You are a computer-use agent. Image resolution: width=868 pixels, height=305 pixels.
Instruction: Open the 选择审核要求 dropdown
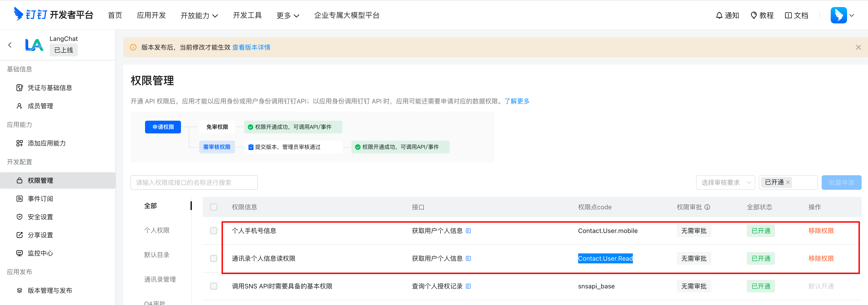[x=725, y=182]
